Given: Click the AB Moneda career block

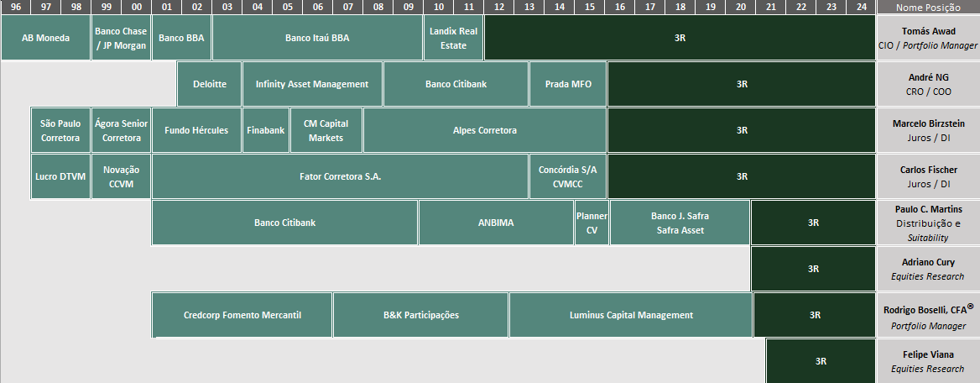Looking at the screenshot, I should tap(45, 38).
